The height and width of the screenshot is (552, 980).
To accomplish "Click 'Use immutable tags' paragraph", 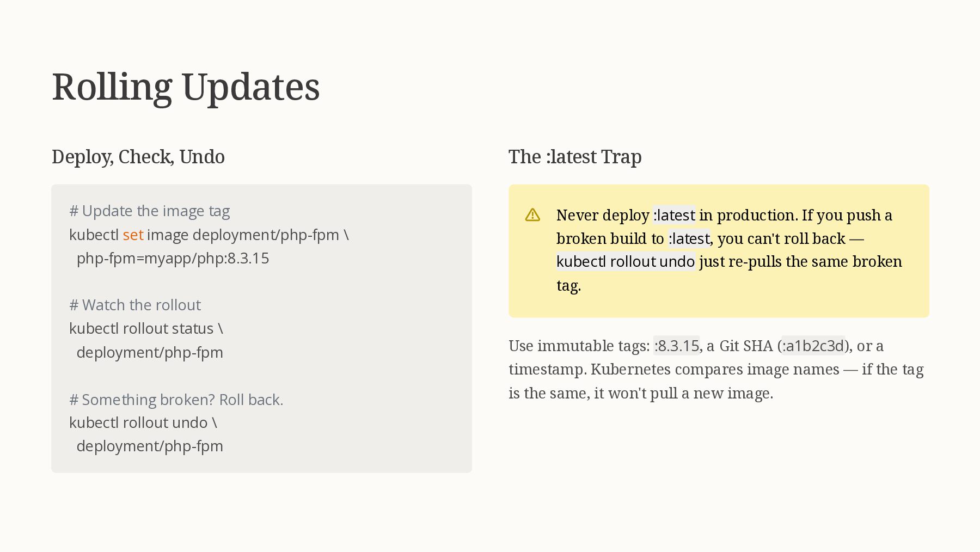I will tap(716, 369).
